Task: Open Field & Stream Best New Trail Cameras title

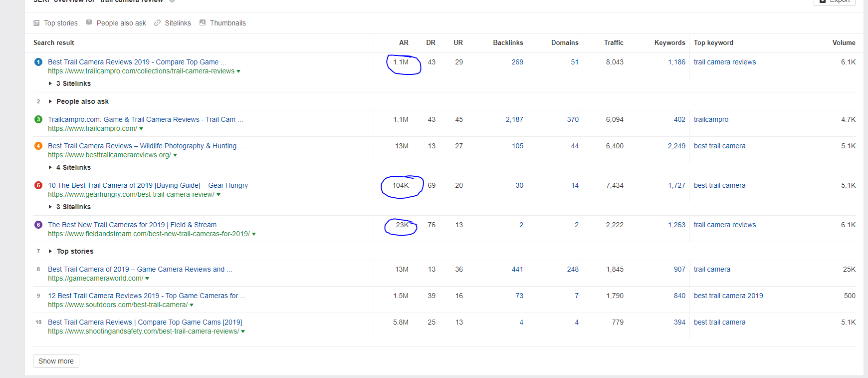Action: 132,225
